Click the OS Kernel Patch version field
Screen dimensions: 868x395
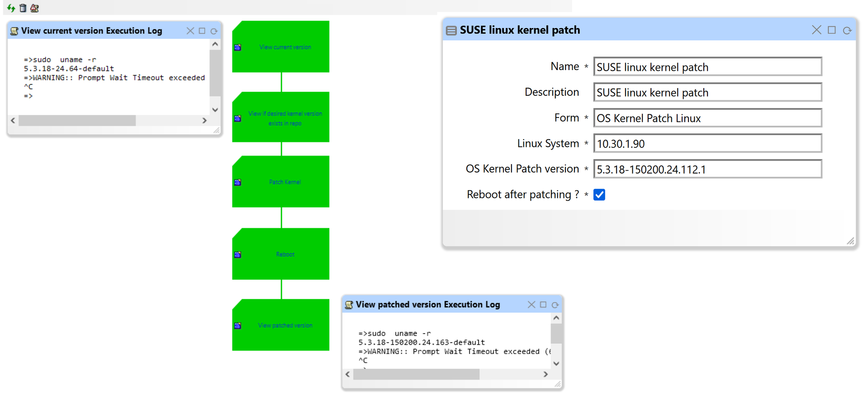708,169
